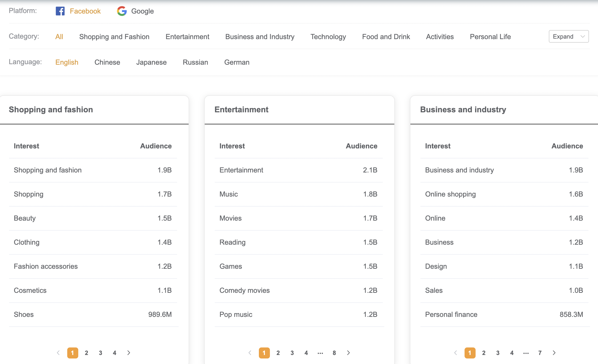This screenshot has width=598, height=364.
Task: Click the Clothing interest row
Action: [x=93, y=242]
